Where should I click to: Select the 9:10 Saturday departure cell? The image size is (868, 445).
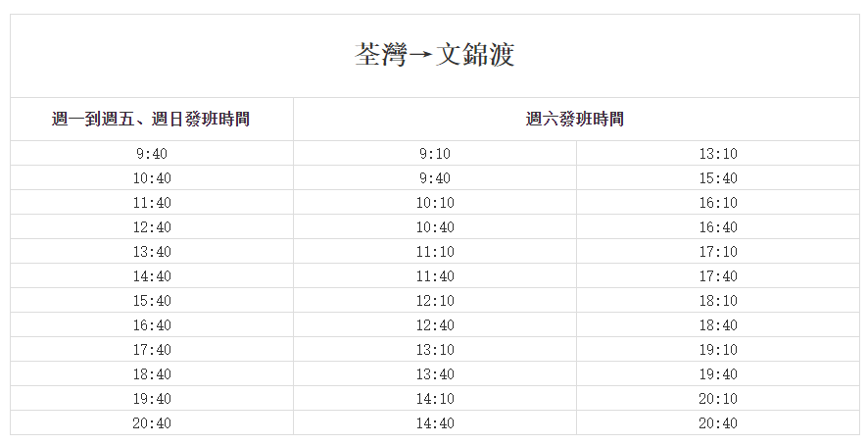[434, 154]
